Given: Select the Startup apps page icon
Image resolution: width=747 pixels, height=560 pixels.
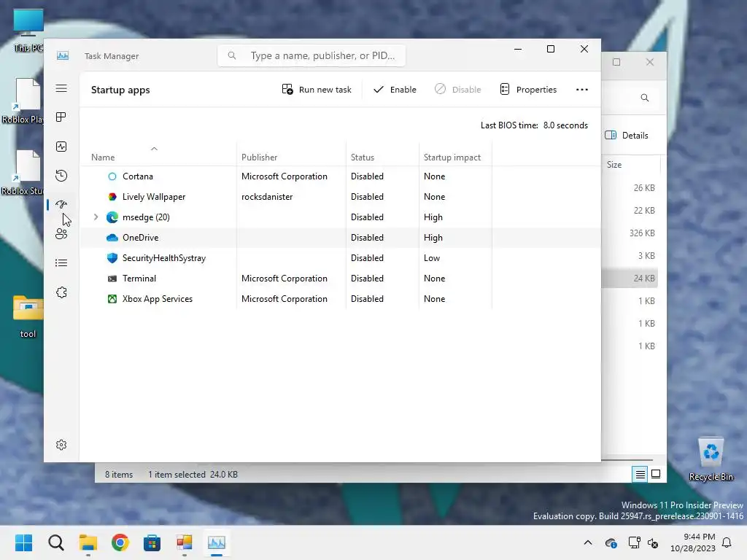Looking at the screenshot, I should 61,205.
